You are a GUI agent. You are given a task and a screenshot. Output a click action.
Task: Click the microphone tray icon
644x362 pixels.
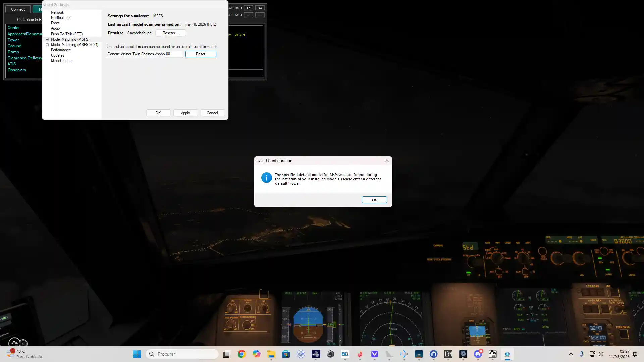[582, 354]
